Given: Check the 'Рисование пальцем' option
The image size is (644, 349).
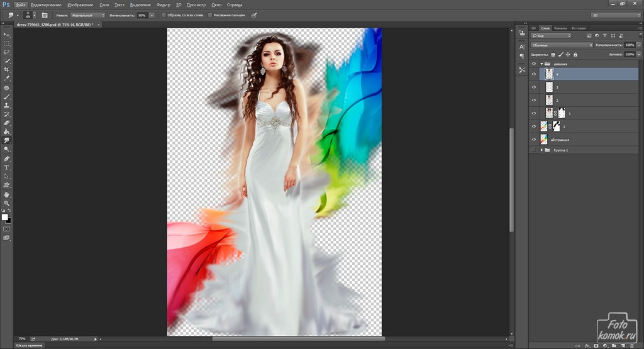Looking at the screenshot, I should (x=210, y=14).
